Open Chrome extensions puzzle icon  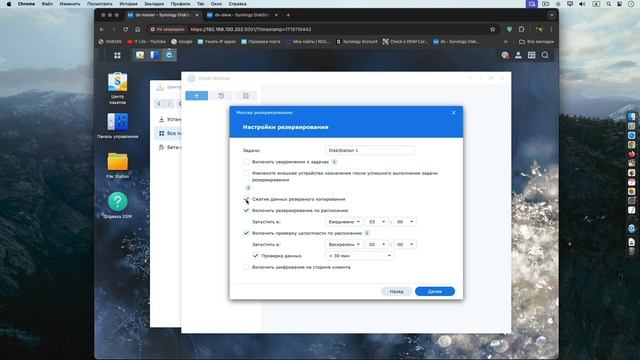(522, 29)
